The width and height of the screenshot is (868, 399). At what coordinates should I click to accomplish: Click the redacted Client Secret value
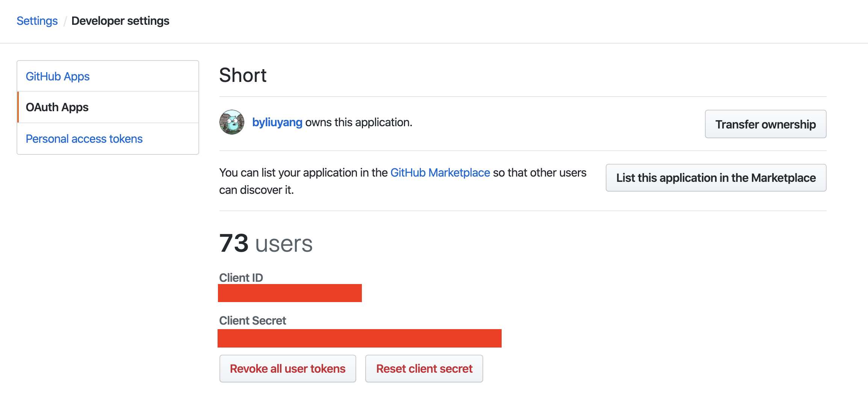(x=360, y=338)
